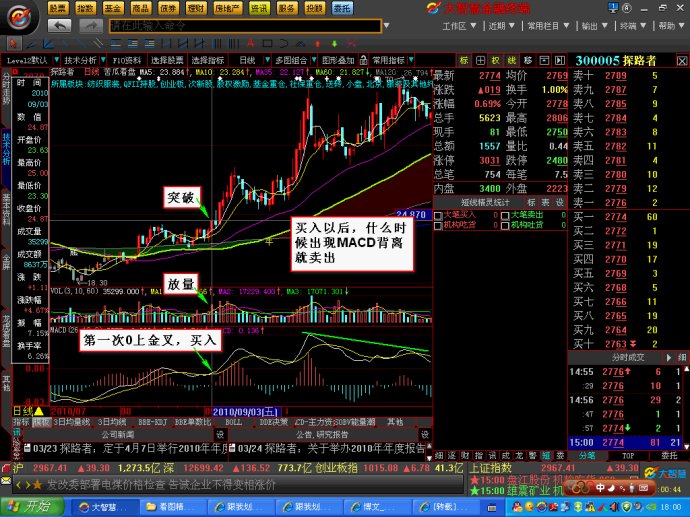Click the 股票 top menu button
Screen dimensions: 690x517
coord(58,8)
